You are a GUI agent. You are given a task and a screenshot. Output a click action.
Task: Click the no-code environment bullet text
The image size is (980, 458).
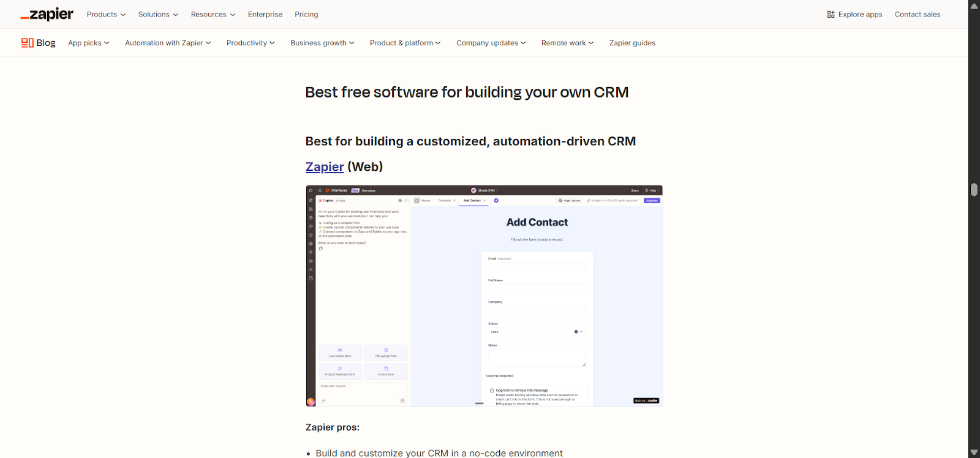(439, 453)
